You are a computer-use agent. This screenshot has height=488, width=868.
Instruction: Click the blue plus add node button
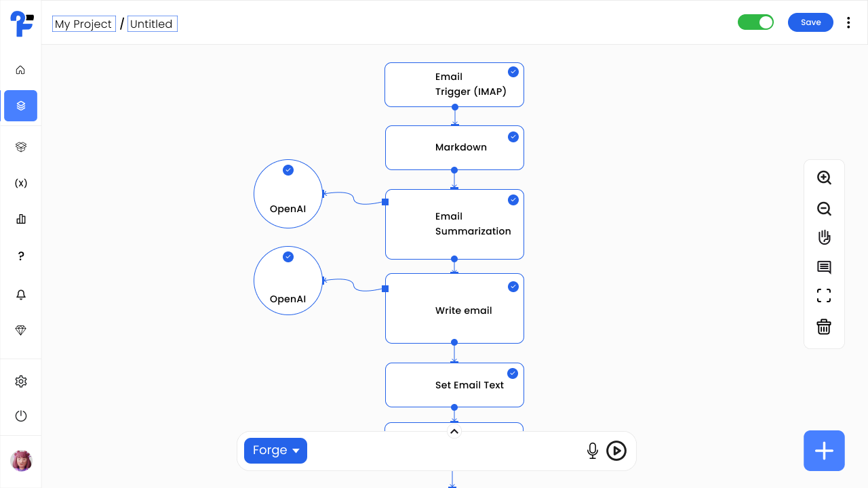824,451
